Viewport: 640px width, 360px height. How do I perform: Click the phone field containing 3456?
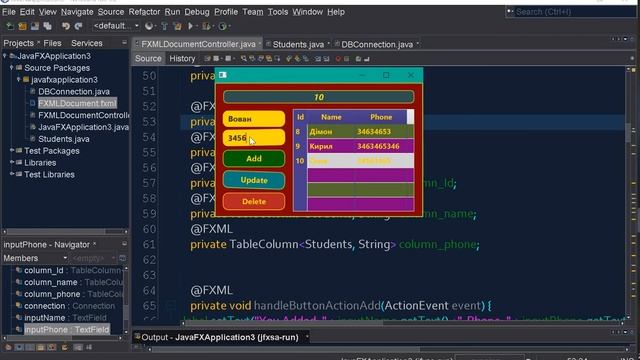254,138
